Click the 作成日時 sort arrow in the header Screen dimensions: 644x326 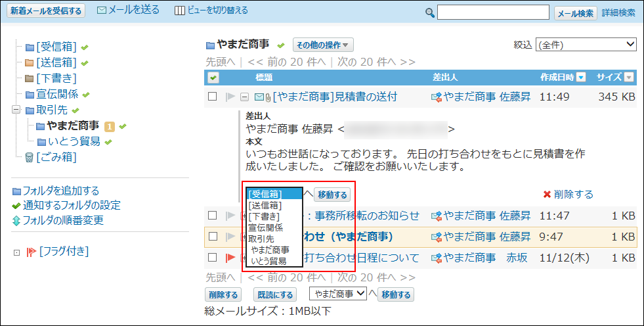(x=581, y=78)
